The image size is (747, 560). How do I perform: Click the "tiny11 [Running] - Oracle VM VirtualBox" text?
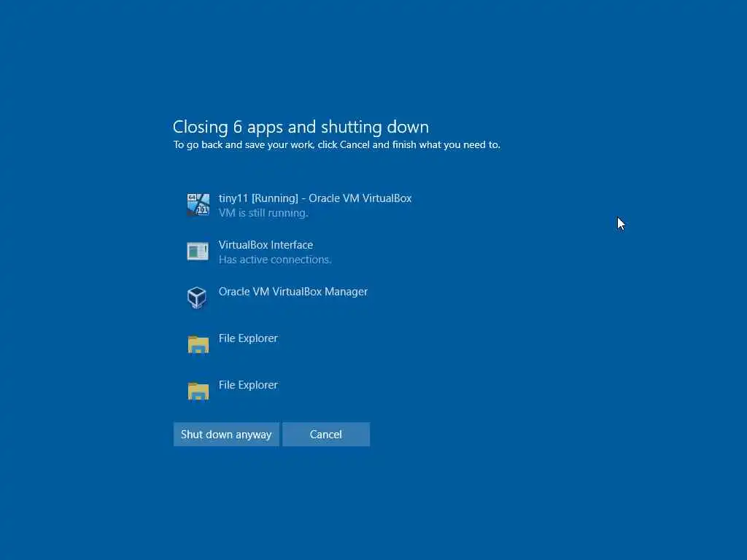(x=315, y=198)
